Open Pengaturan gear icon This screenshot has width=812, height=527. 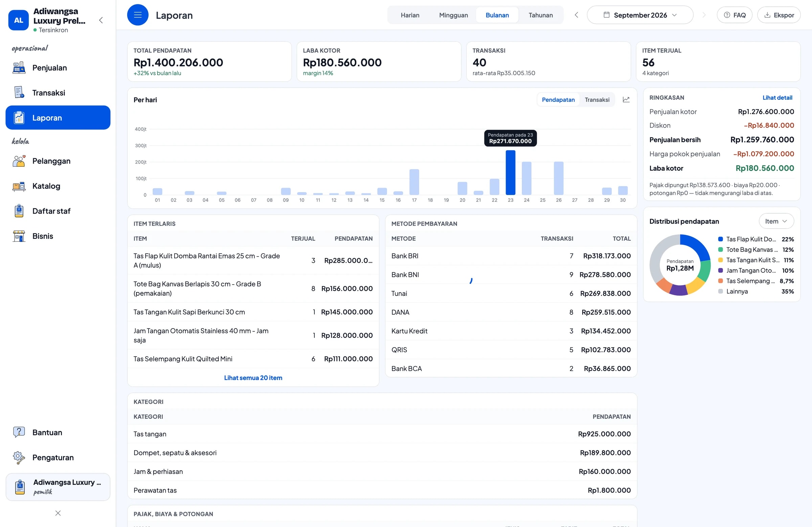tap(19, 457)
